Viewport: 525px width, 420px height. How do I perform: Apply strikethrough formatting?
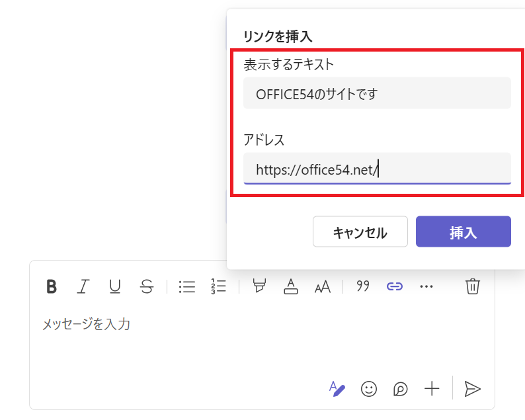pos(147,286)
